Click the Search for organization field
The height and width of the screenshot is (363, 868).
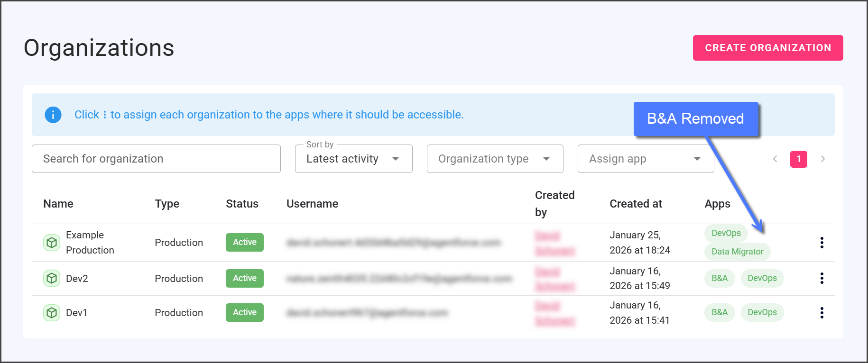pyautogui.click(x=156, y=159)
